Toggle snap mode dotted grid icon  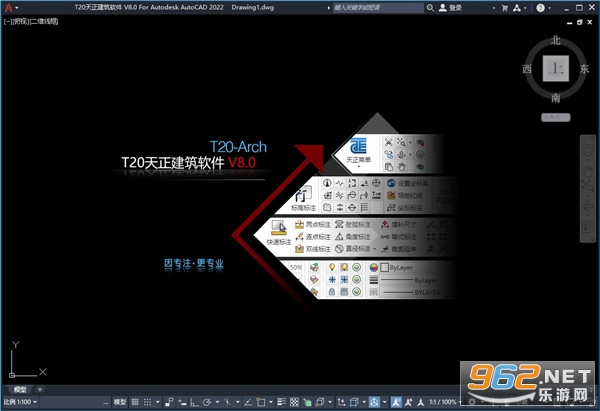pyautogui.click(x=148, y=402)
